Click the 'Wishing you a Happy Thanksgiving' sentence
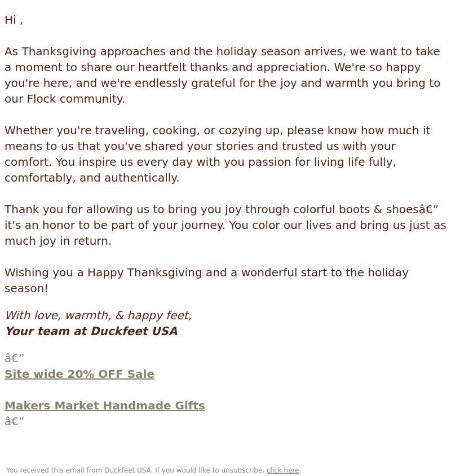 (206, 280)
